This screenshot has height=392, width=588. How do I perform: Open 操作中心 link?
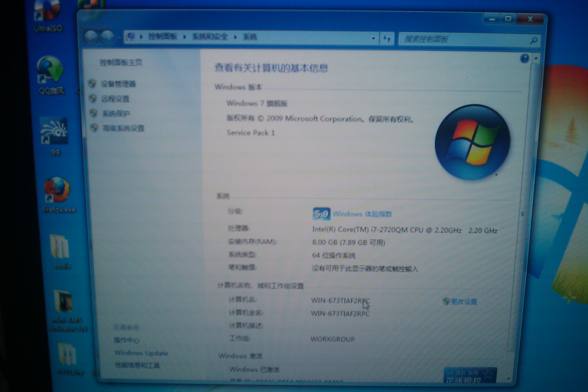(127, 340)
